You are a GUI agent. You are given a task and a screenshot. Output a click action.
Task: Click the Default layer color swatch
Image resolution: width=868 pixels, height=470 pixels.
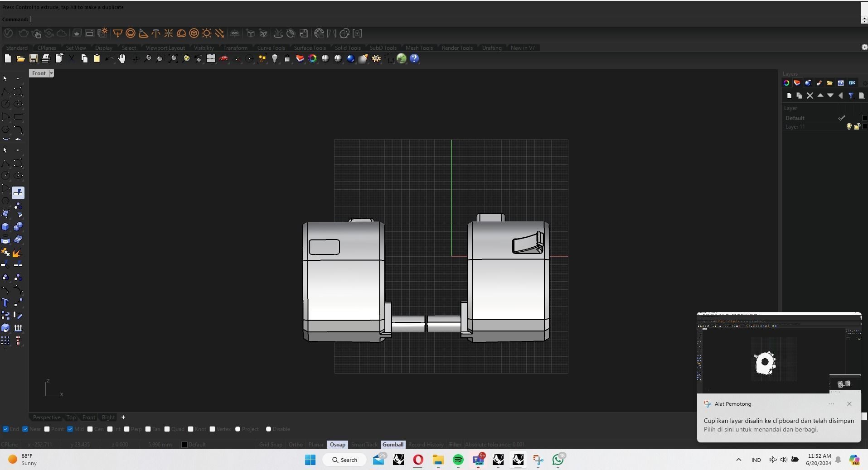tap(864, 118)
